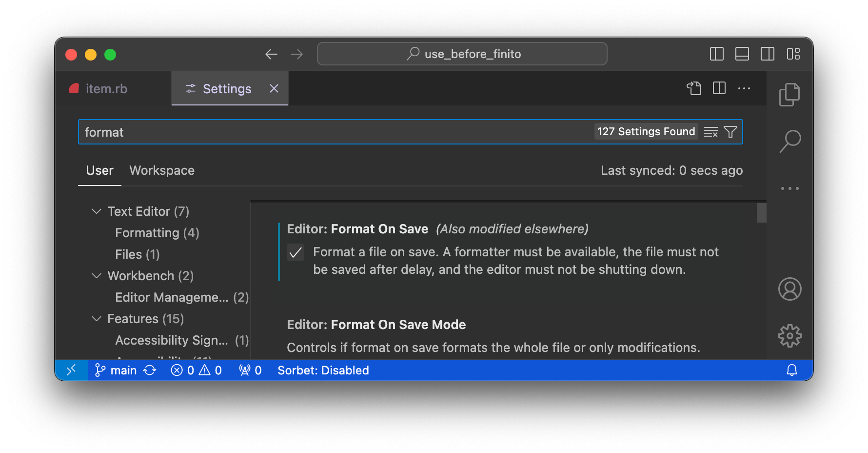Click the remote indicator in status bar
The width and height of the screenshot is (868, 453).
coord(72,370)
